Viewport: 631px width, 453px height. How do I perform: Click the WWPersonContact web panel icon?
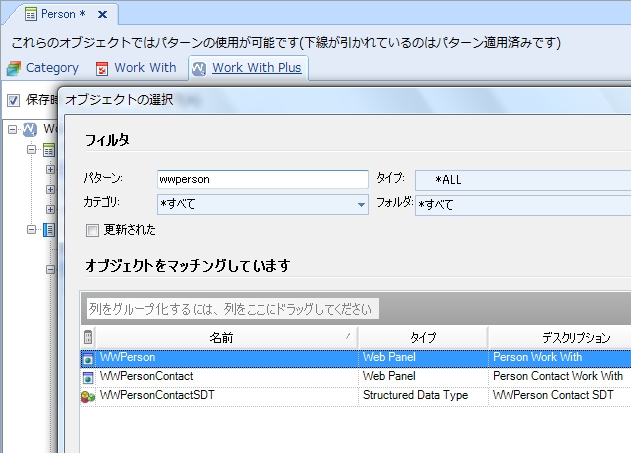tap(88, 377)
